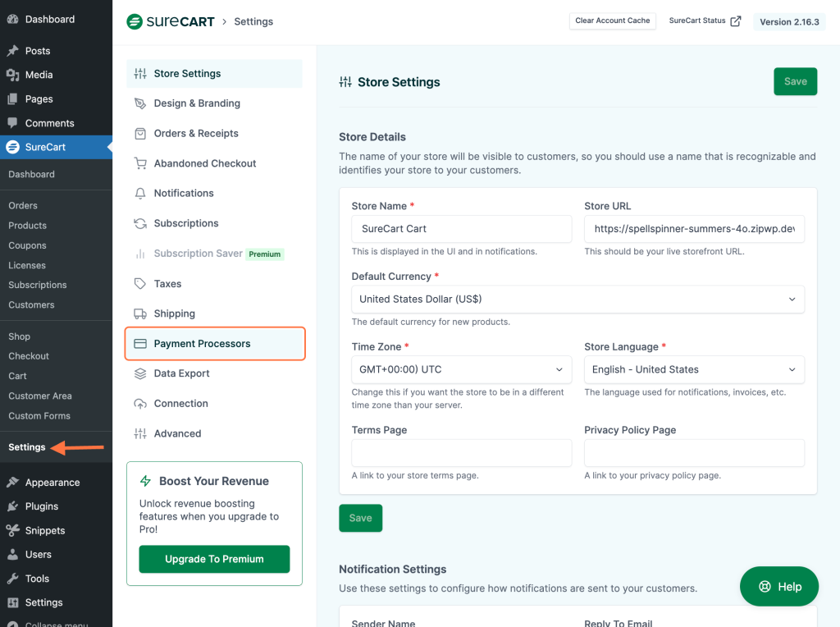Viewport: 840px width, 627px height.
Task: Click the Upgrade To Premium button
Action: [x=214, y=559]
